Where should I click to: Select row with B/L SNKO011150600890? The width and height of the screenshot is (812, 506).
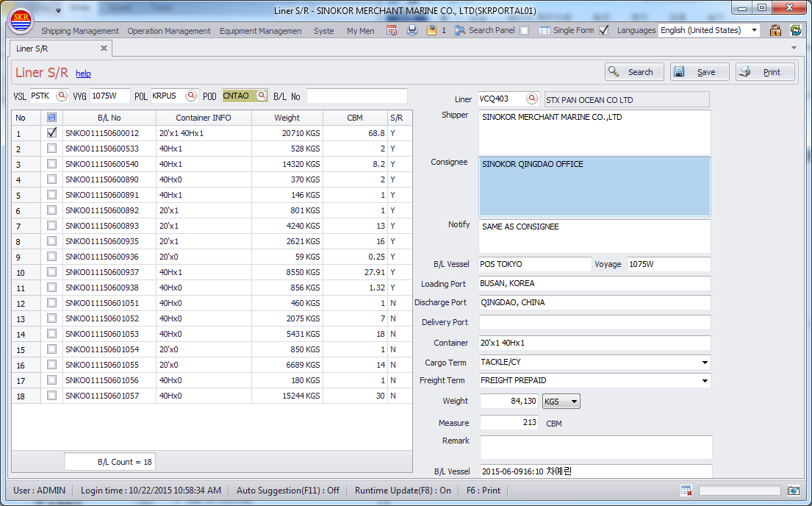pos(212,179)
